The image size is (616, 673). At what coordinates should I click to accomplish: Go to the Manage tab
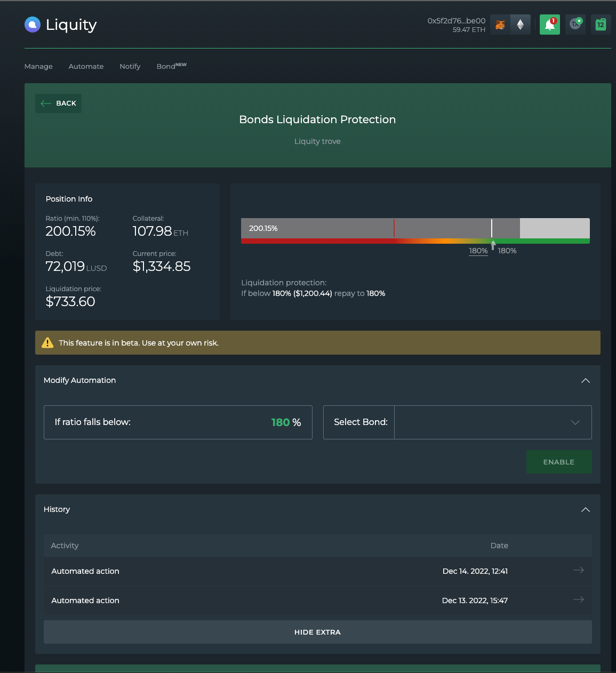click(38, 66)
